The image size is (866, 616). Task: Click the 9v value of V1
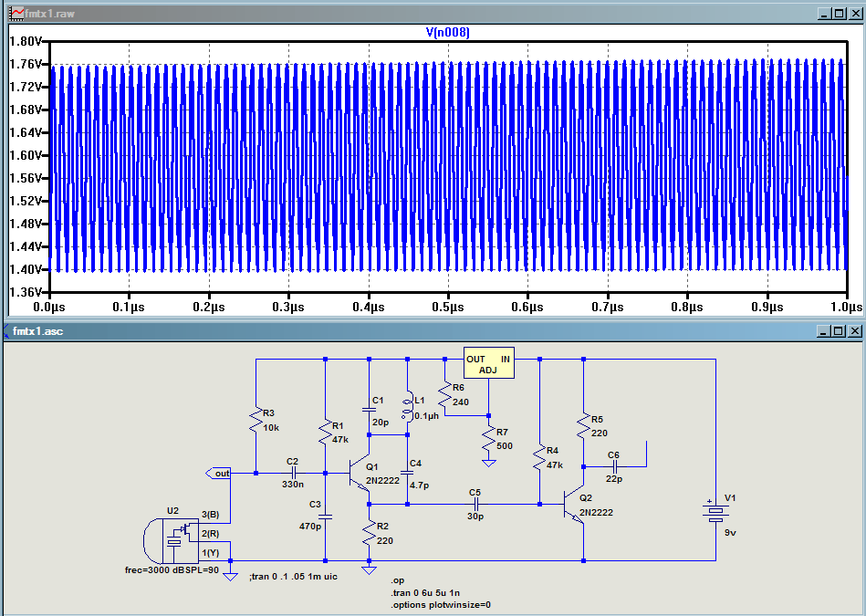[730, 533]
